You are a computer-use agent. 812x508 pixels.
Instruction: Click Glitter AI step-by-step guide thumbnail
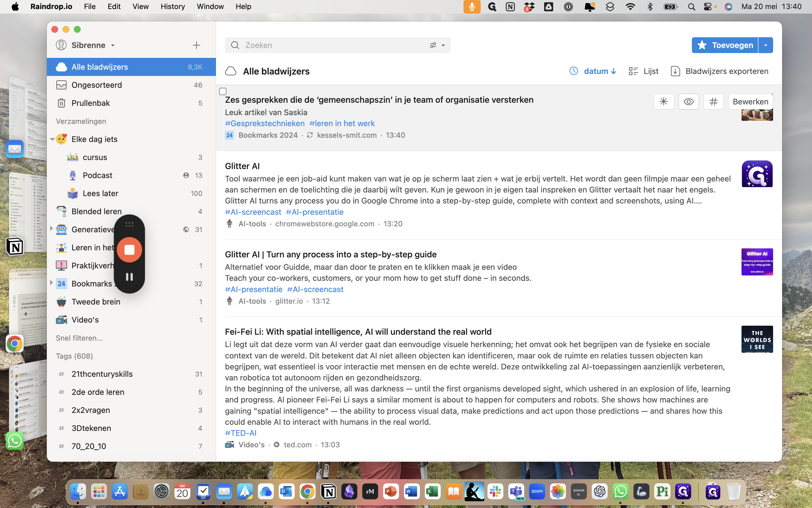tap(757, 262)
